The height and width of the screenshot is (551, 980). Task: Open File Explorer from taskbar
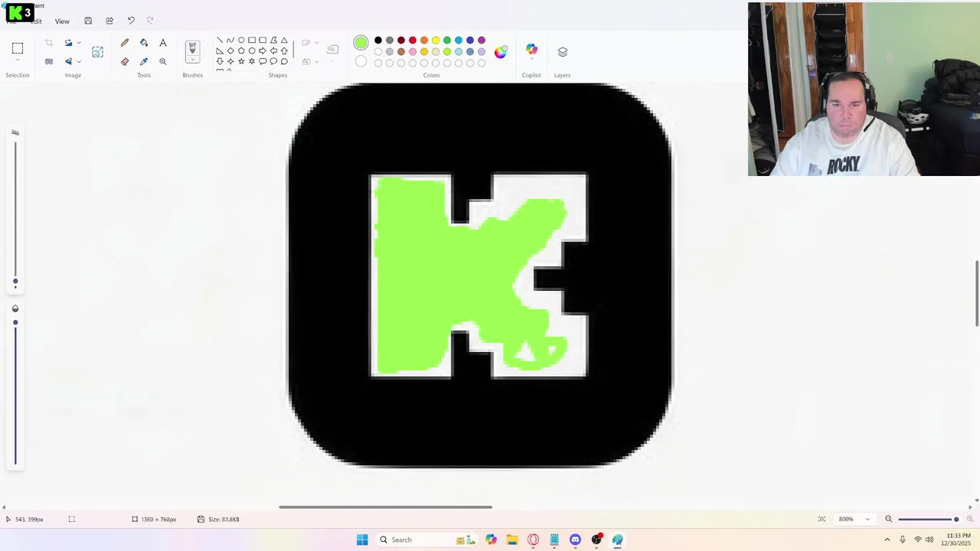512,540
